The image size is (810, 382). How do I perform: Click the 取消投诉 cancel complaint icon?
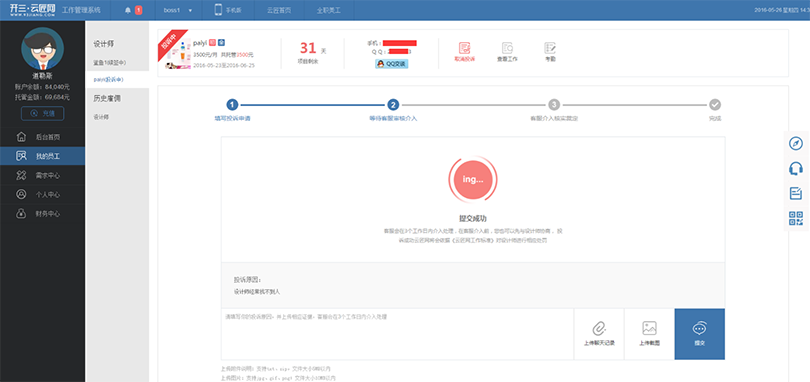pos(464,48)
